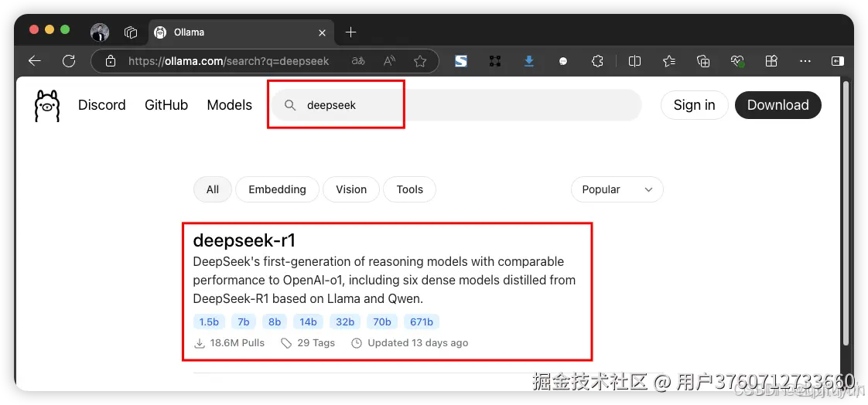Select the Embedding filter
The width and height of the screenshot is (868, 405).
tap(277, 189)
